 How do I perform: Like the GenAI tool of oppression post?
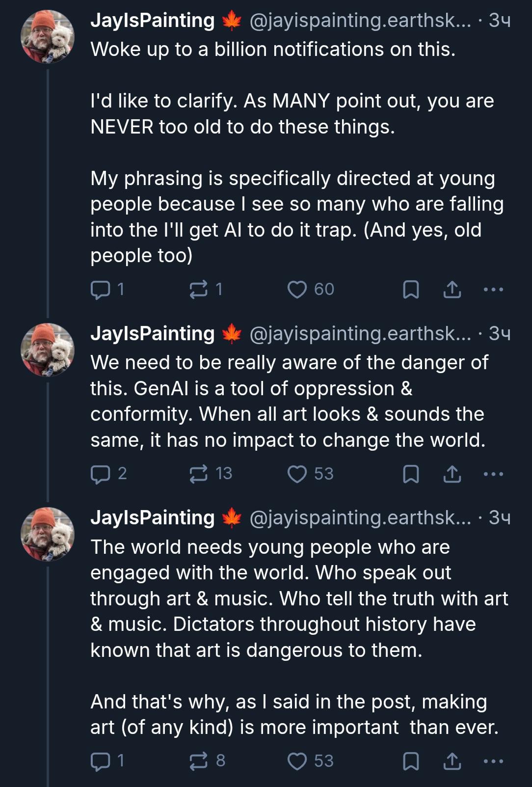(297, 474)
